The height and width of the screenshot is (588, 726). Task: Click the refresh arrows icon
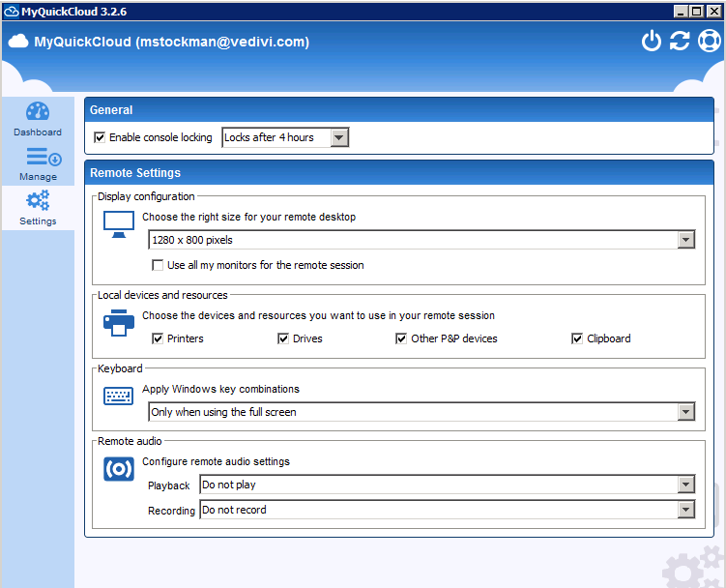(x=680, y=41)
